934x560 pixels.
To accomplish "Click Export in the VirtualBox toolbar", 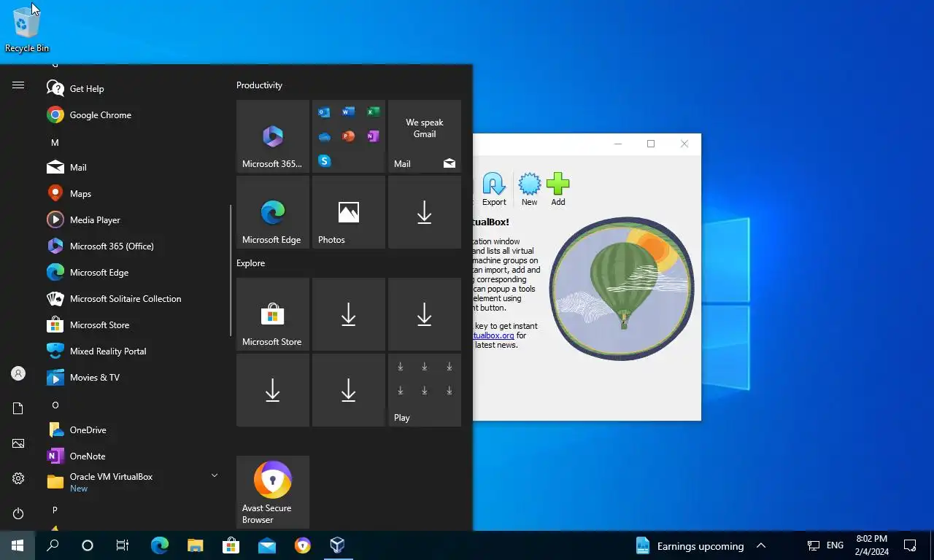I will 494,190.
